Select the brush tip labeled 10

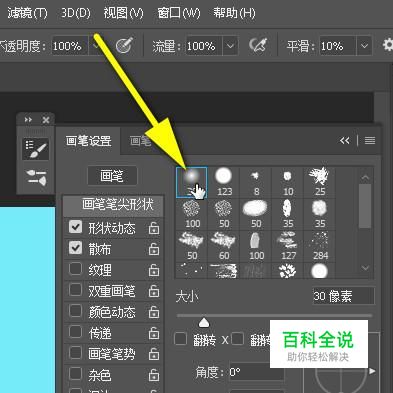(288, 182)
